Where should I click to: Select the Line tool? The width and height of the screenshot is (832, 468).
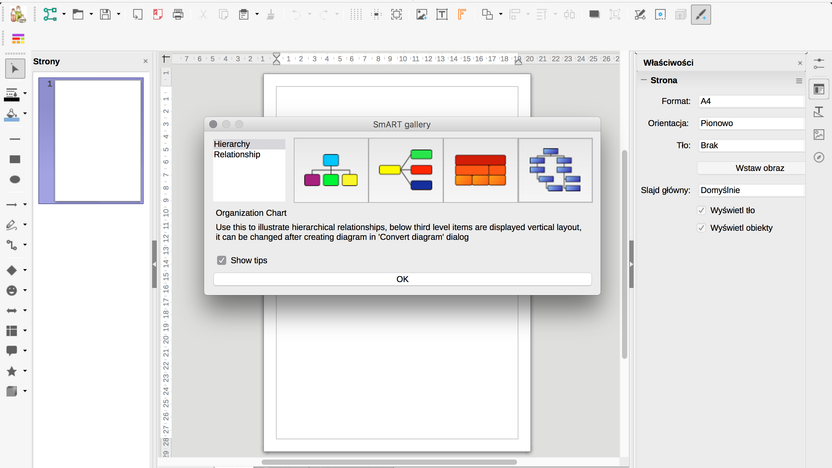15,139
